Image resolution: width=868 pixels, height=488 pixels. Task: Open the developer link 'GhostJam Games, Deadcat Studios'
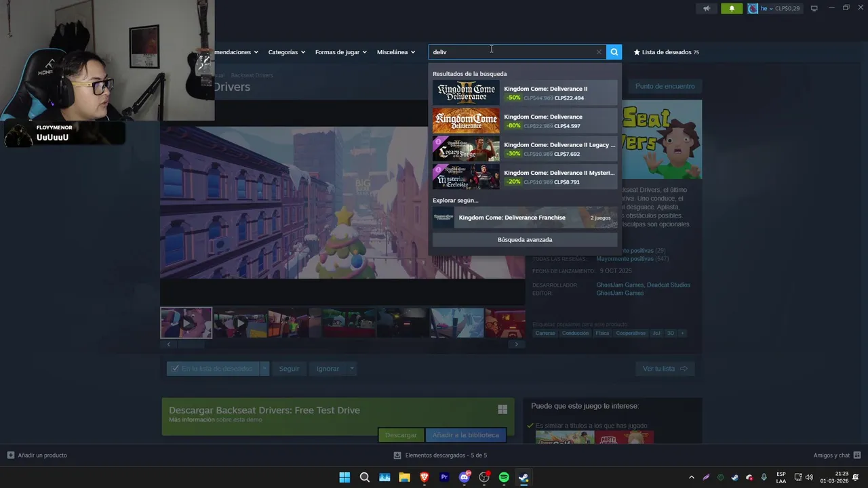(643, 285)
